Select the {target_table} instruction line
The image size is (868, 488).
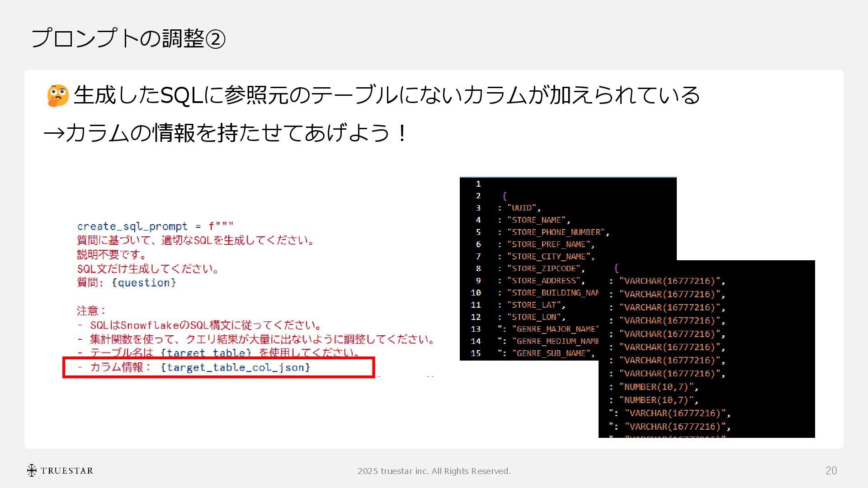219,352
